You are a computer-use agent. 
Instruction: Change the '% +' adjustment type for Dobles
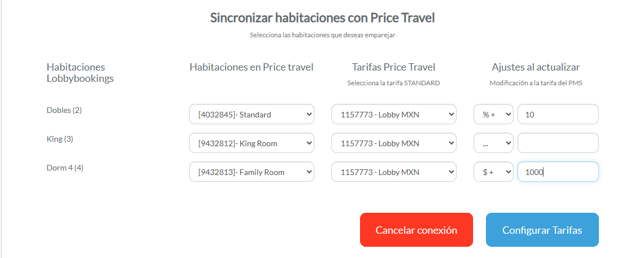[x=493, y=114]
